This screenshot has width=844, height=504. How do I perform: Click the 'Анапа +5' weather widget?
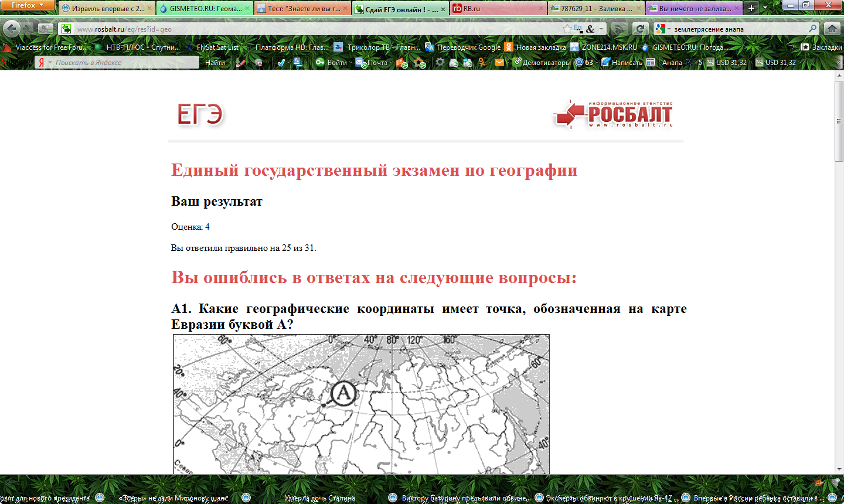tap(682, 62)
